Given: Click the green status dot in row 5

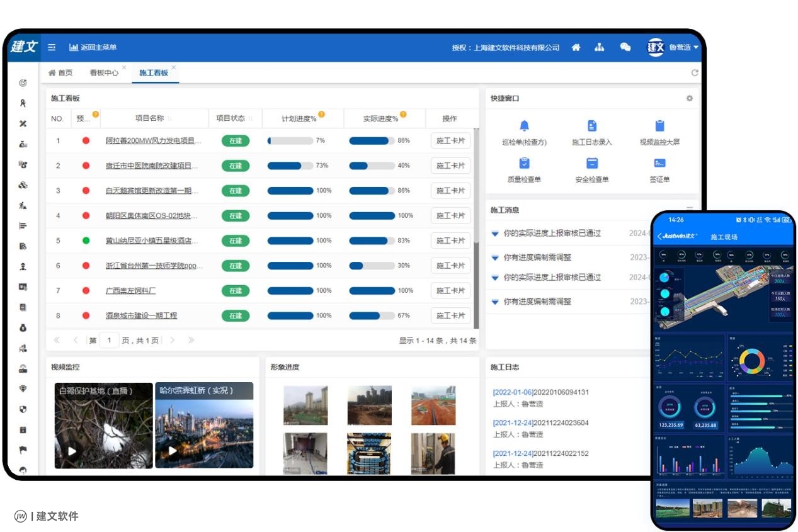Looking at the screenshot, I should (86, 241).
